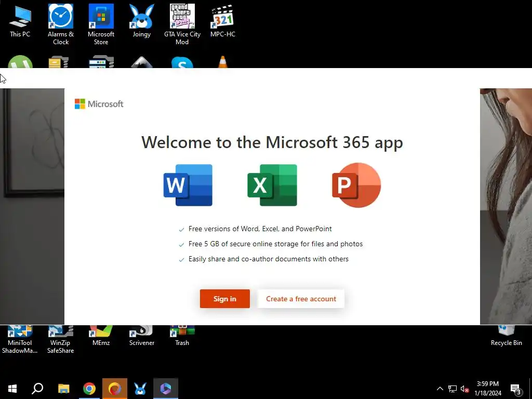Open the Windows Start menu
This screenshot has width=532, height=399.
12,389
